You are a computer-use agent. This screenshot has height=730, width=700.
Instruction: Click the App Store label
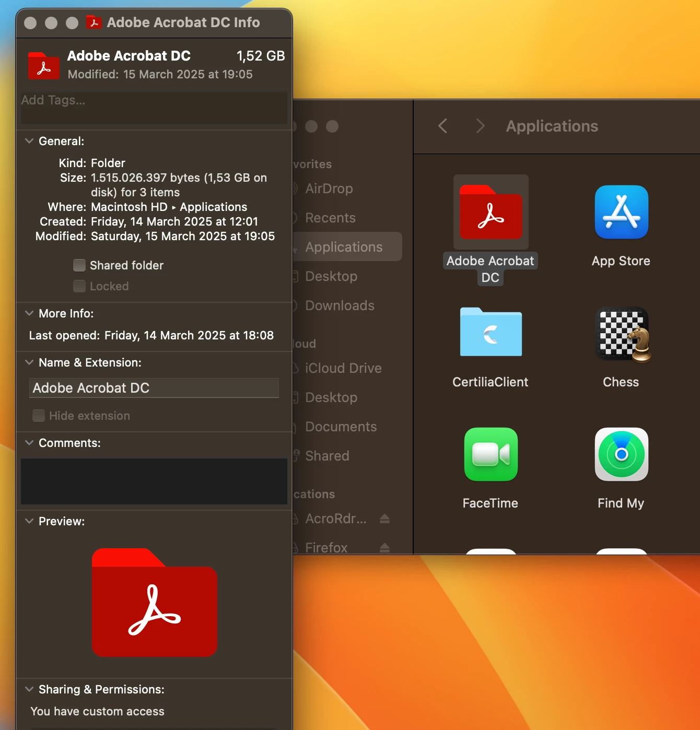[621, 261]
